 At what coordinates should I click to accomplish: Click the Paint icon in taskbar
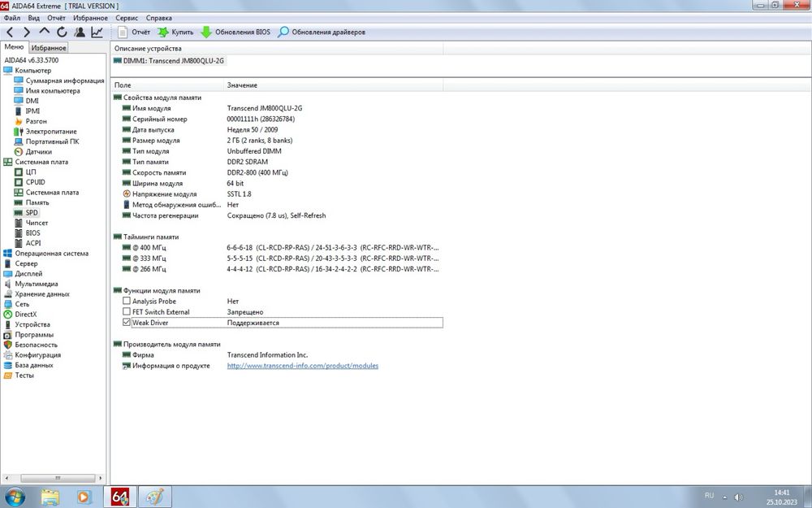[x=155, y=497]
